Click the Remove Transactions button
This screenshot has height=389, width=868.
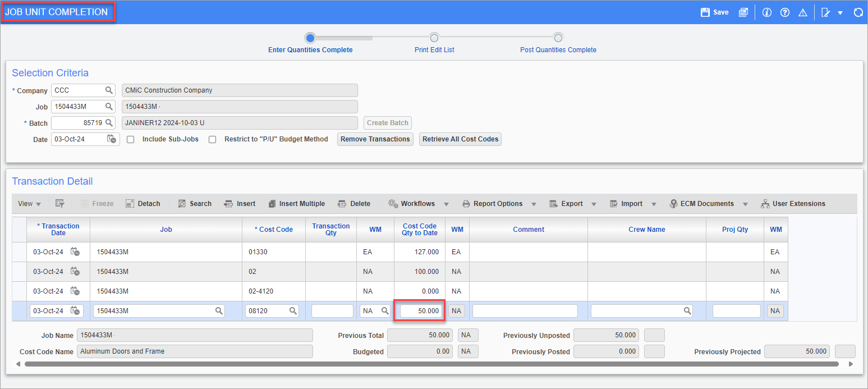coord(375,139)
